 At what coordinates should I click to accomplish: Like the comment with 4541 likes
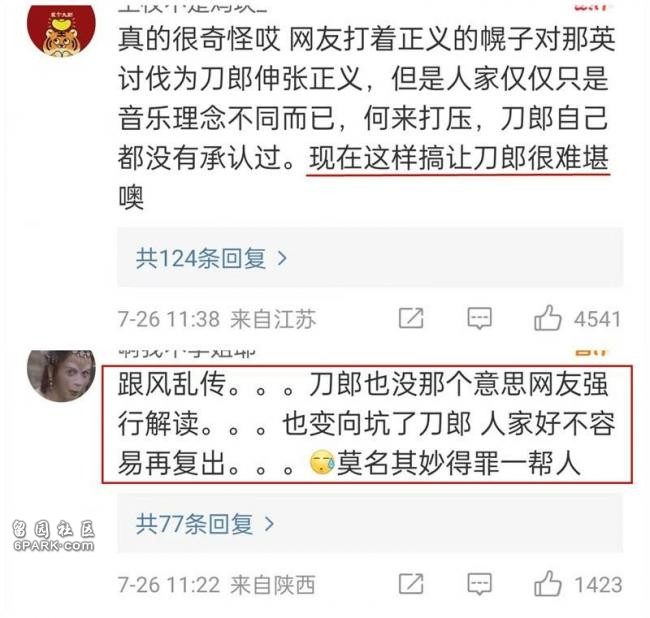click(548, 318)
